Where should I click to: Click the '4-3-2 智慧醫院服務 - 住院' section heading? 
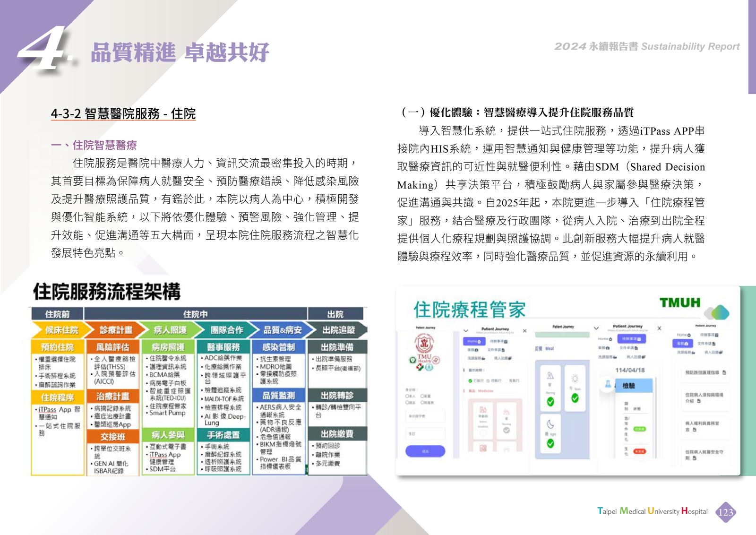point(123,113)
